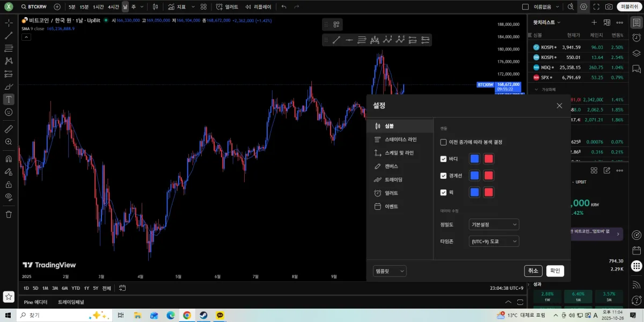
Task: Open Steam from the Windows taskbar
Action: [203, 316]
